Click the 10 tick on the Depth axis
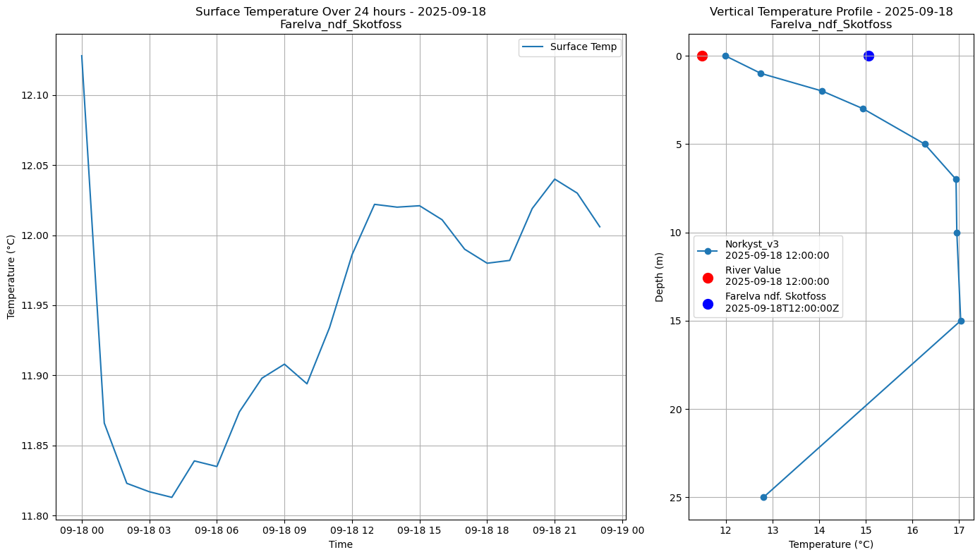The image size is (980, 557). pyautogui.click(x=677, y=233)
